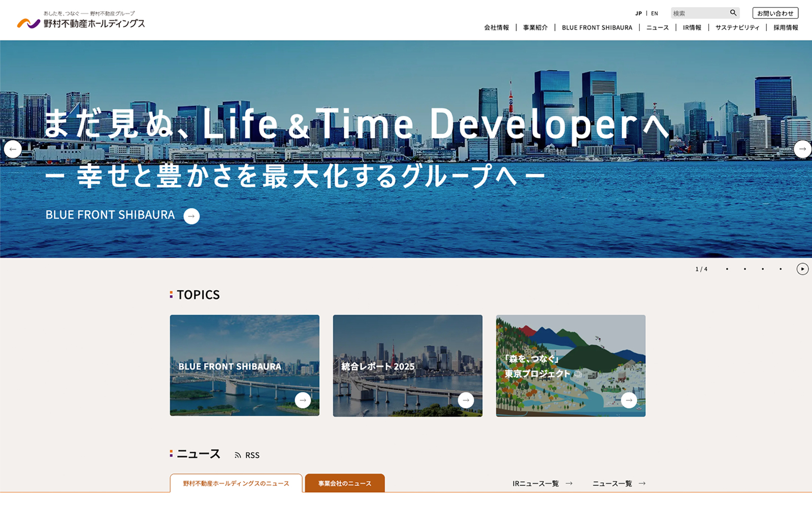Click hero headline まだ見ぬ、Life & Time Developerへ

[357, 123]
